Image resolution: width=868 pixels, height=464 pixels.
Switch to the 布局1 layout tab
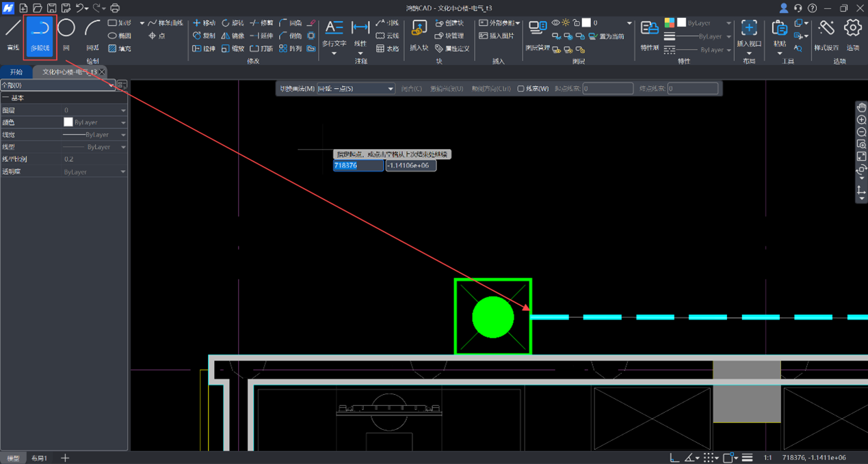(40, 458)
